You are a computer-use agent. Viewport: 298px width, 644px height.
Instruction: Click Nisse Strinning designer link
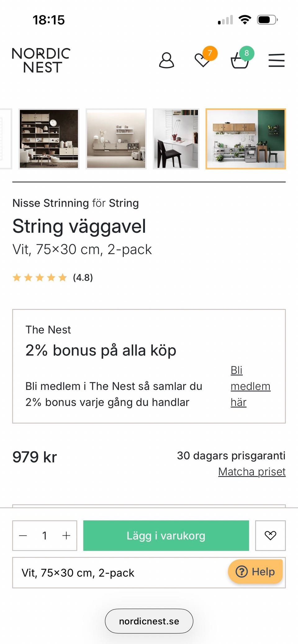tap(51, 203)
